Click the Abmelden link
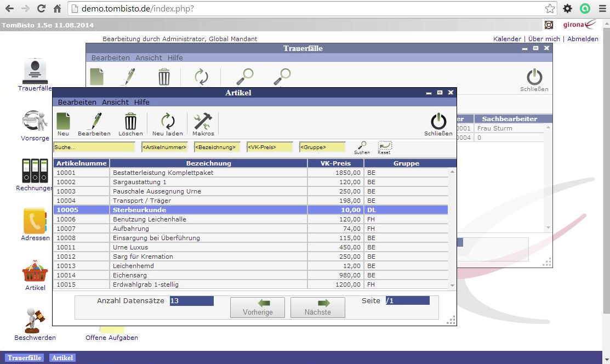610x364 pixels. [583, 39]
